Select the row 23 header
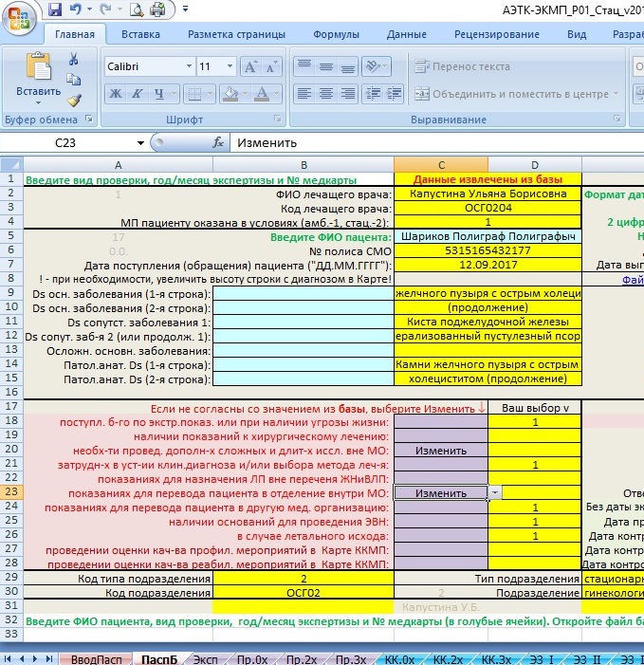Viewport: 644px width, 665px height. point(11,492)
